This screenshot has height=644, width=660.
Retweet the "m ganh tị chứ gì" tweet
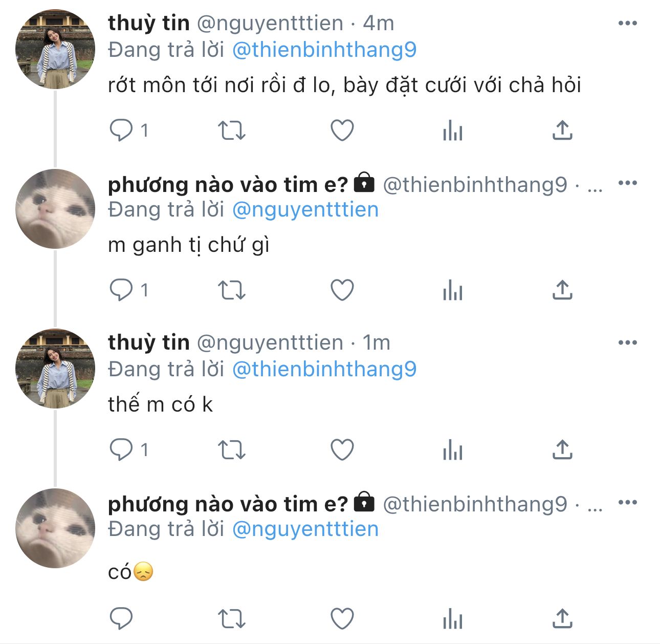[232, 290]
